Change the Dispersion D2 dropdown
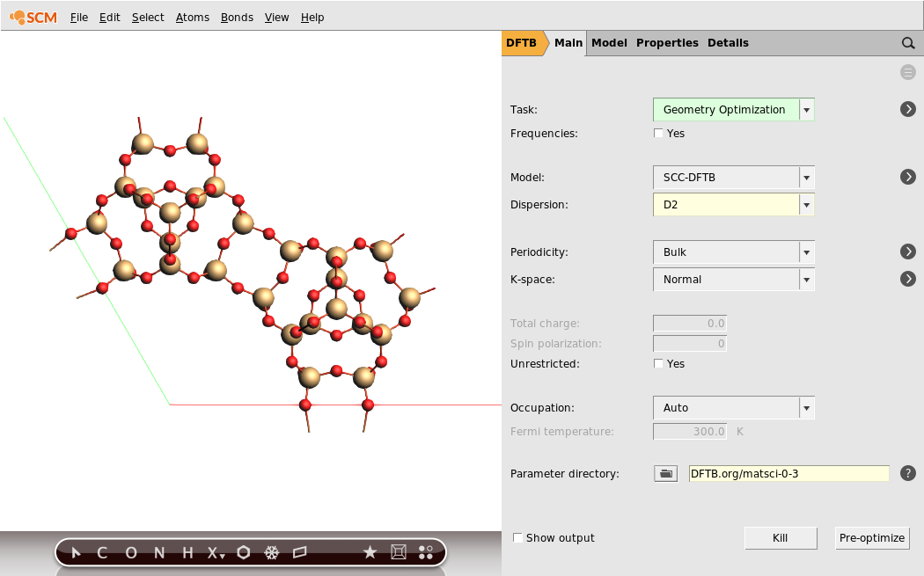The image size is (924, 576). (x=806, y=204)
